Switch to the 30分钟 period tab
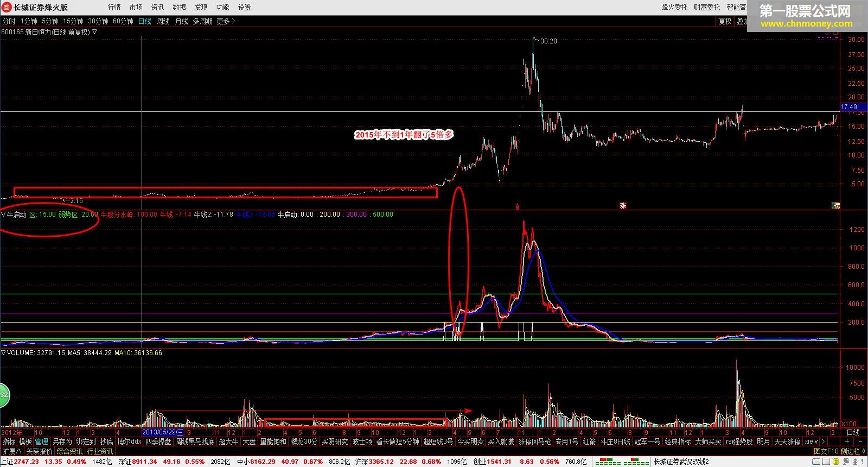Viewport: 868px width, 467px height. (98, 21)
